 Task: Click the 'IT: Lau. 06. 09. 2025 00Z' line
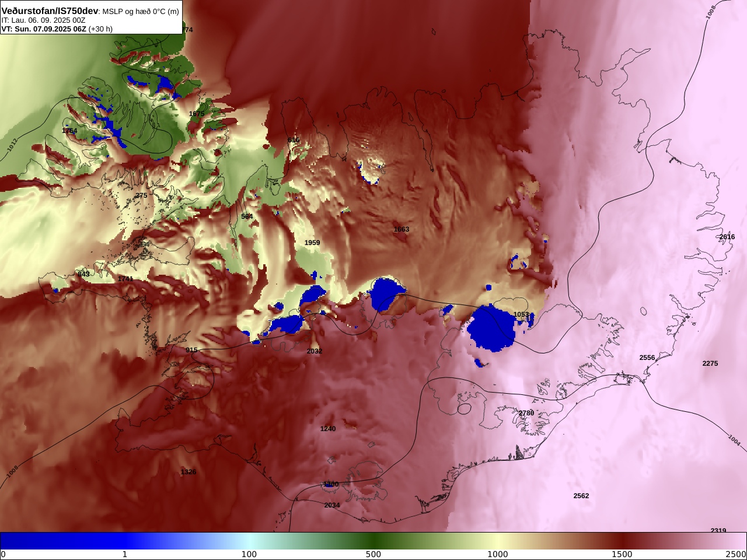point(43,20)
